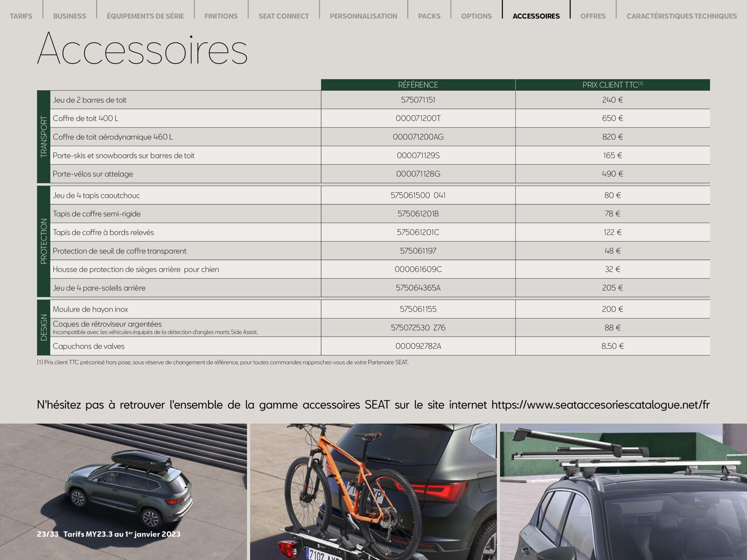Select reference 575061201B
The height and width of the screenshot is (560, 747).
pyautogui.click(x=418, y=214)
